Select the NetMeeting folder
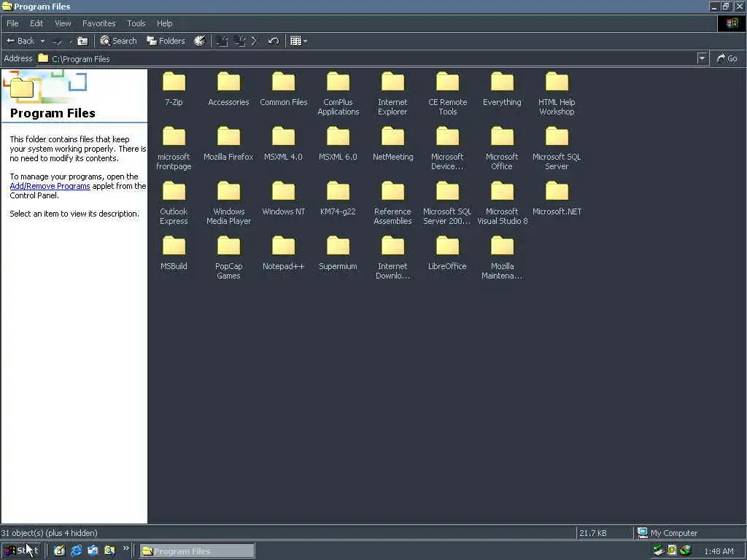Screen dimensions: 747x560 click(392, 143)
